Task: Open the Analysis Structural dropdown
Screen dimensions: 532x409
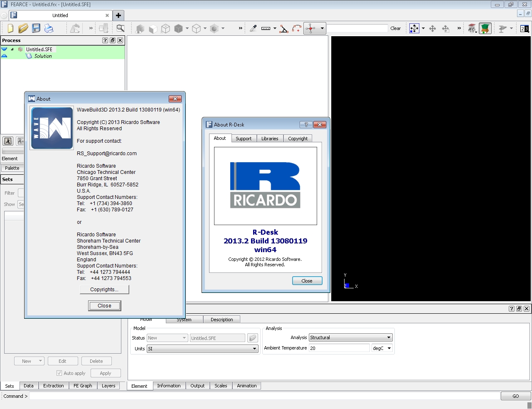Action: coord(389,337)
